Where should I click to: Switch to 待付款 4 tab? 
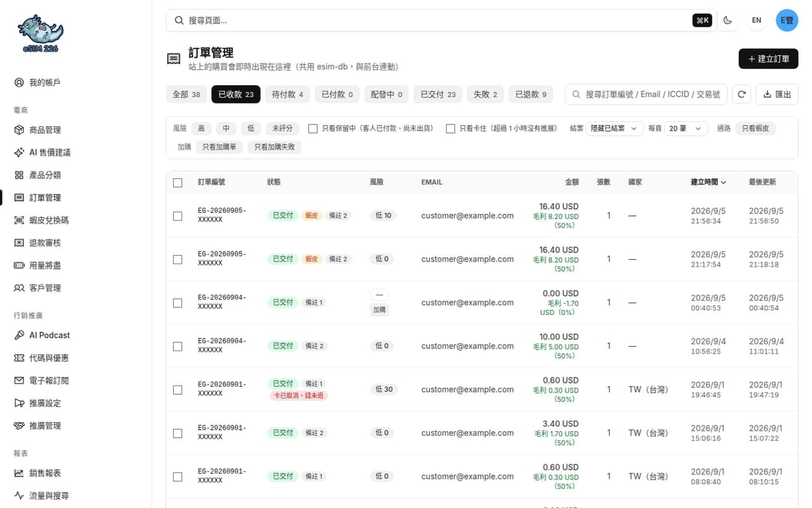287,95
